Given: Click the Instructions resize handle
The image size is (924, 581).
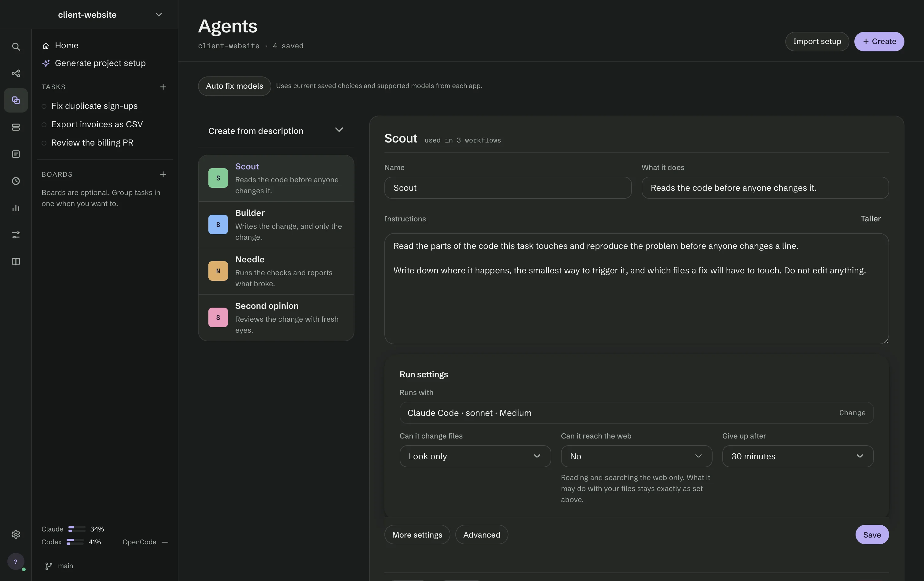Looking at the screenshot, I should [886, 341].
